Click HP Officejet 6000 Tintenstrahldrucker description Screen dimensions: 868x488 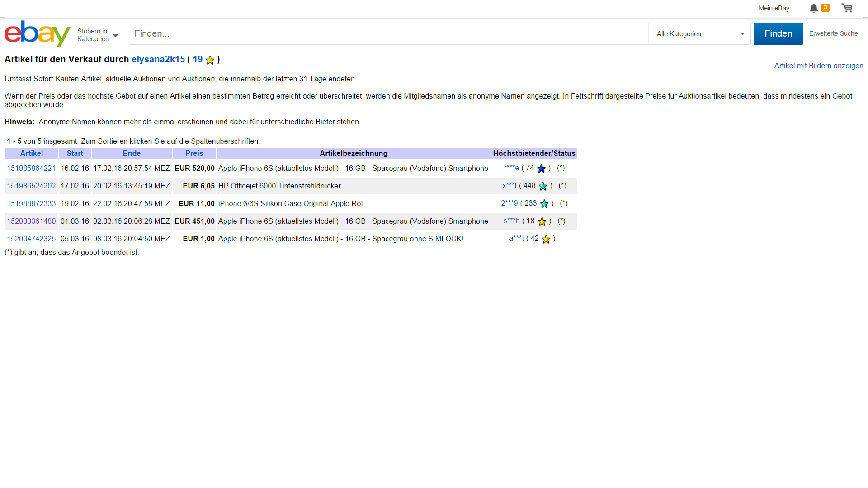279,186
